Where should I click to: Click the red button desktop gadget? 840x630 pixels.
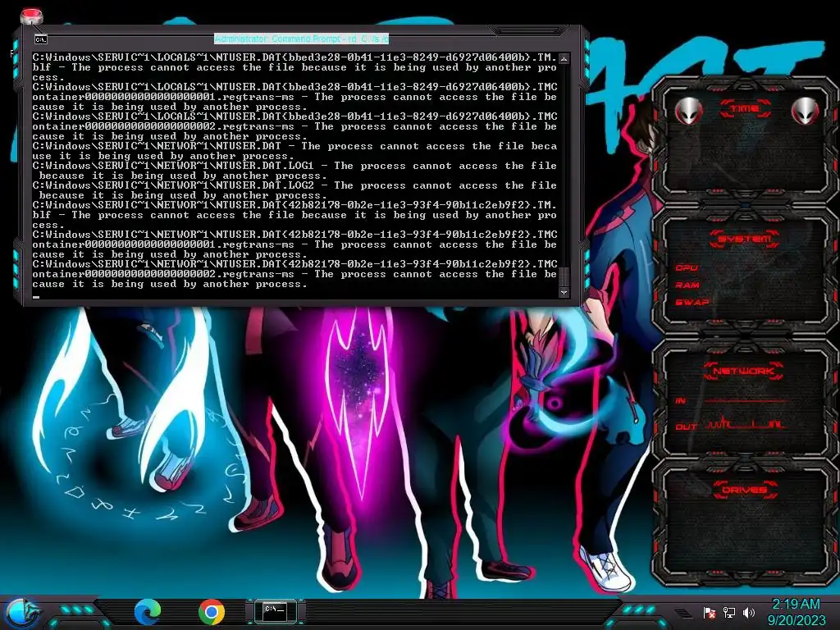tap(31, 16)
